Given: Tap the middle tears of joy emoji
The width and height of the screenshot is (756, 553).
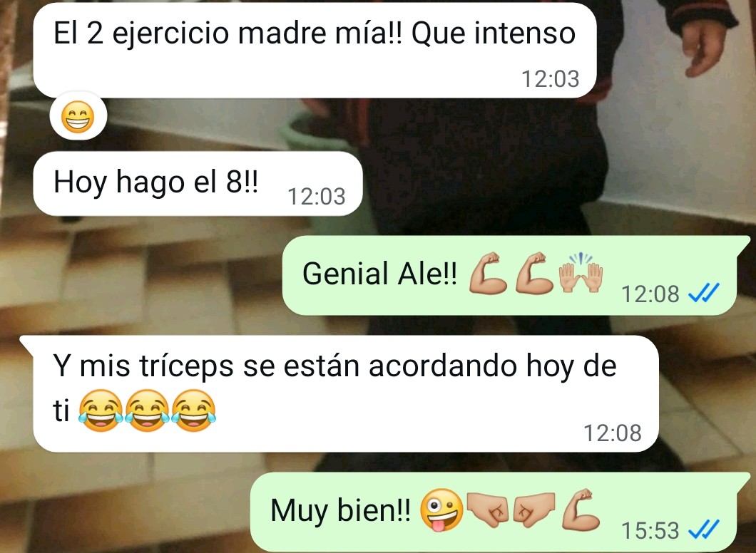Looking at the screenshot, I should pos(147,410).
